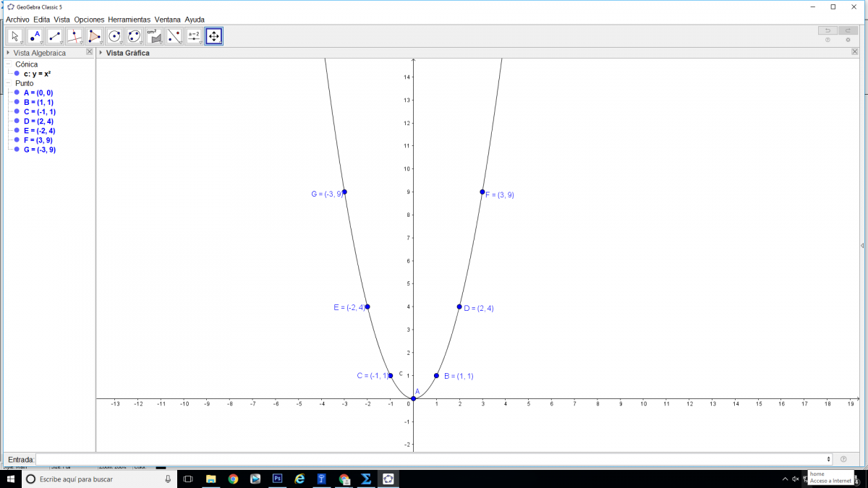This screenshot has width=868, height=488.
Task: Toggle visibility of point E = (-2, 4)
Action: click(x=17, y=131)
